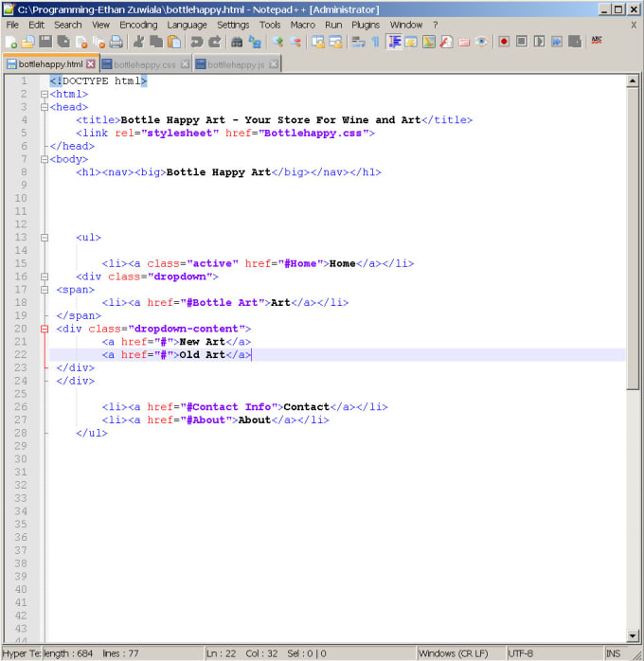
Task: Toggle Show All Characters paragraph mark
Action: pos(376,42)
